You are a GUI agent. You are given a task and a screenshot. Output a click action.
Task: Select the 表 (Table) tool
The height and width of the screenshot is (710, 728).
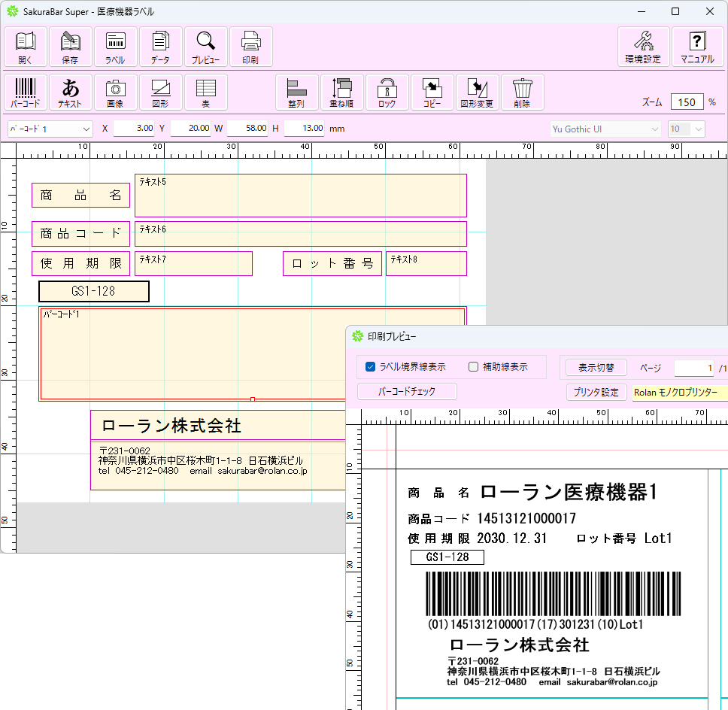205,92
